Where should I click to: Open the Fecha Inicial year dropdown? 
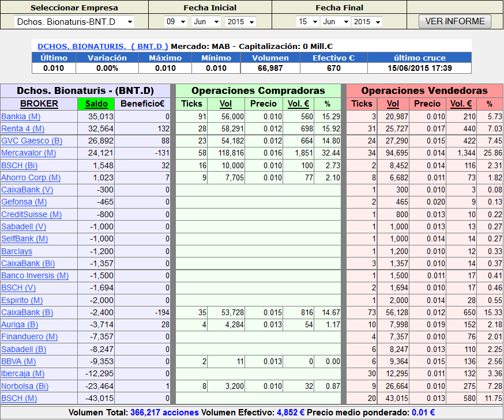[x=240, y=22]
